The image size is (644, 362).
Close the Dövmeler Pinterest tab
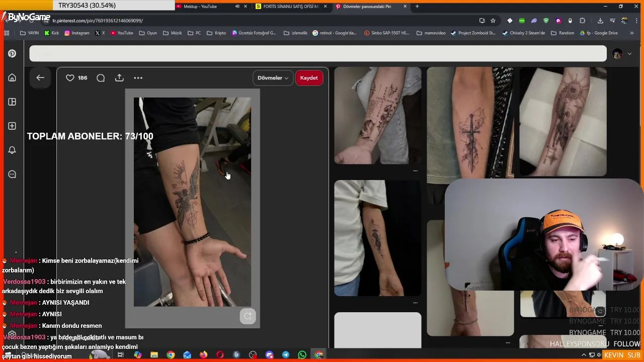405,7
